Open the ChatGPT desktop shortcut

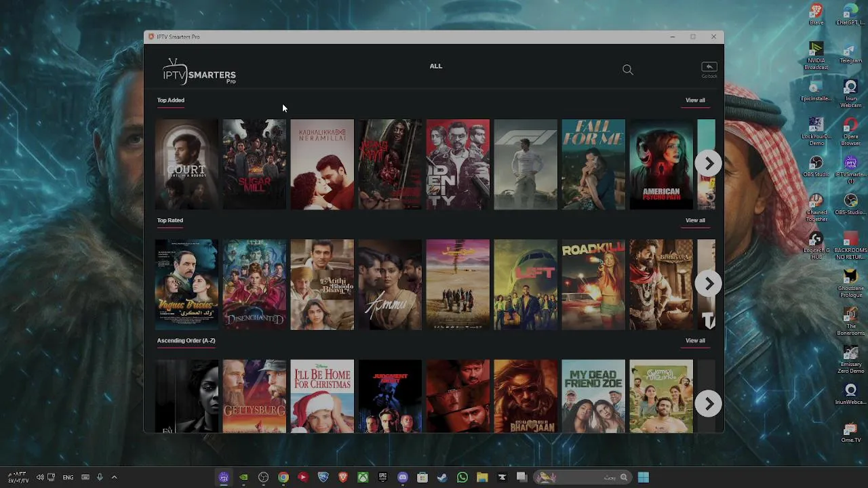pos(850,15)
